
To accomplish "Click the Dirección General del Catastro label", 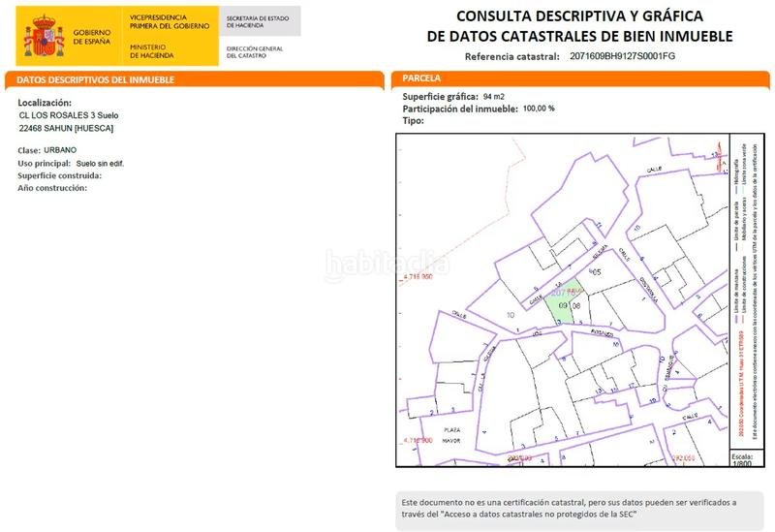I will click(x=254, y=50).
